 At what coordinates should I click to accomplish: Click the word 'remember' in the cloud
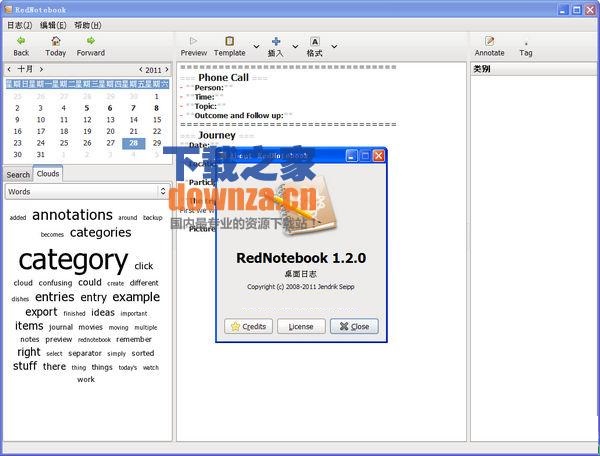click(x=134, y=339)
